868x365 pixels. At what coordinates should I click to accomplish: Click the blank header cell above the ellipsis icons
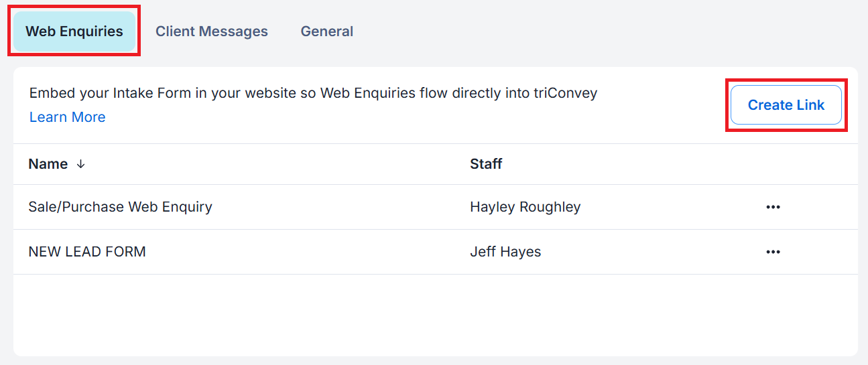tap(773, 164)
